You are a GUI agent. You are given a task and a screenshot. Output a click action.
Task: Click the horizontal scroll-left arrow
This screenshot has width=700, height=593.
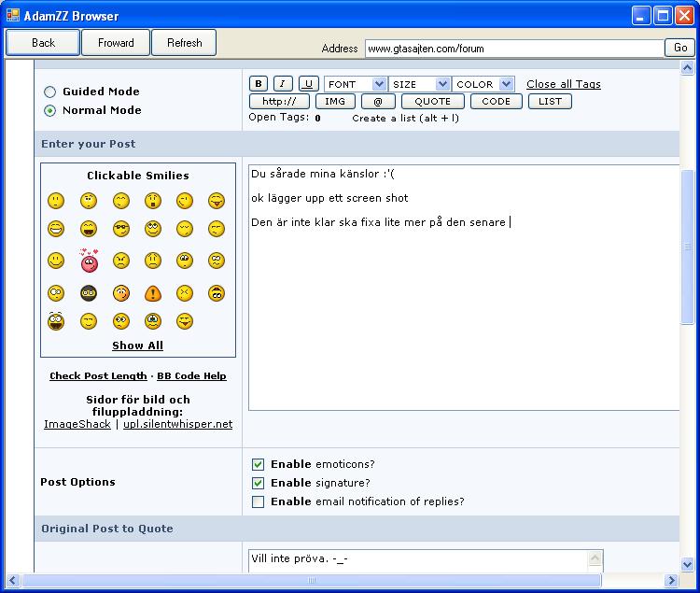point(12,581)
